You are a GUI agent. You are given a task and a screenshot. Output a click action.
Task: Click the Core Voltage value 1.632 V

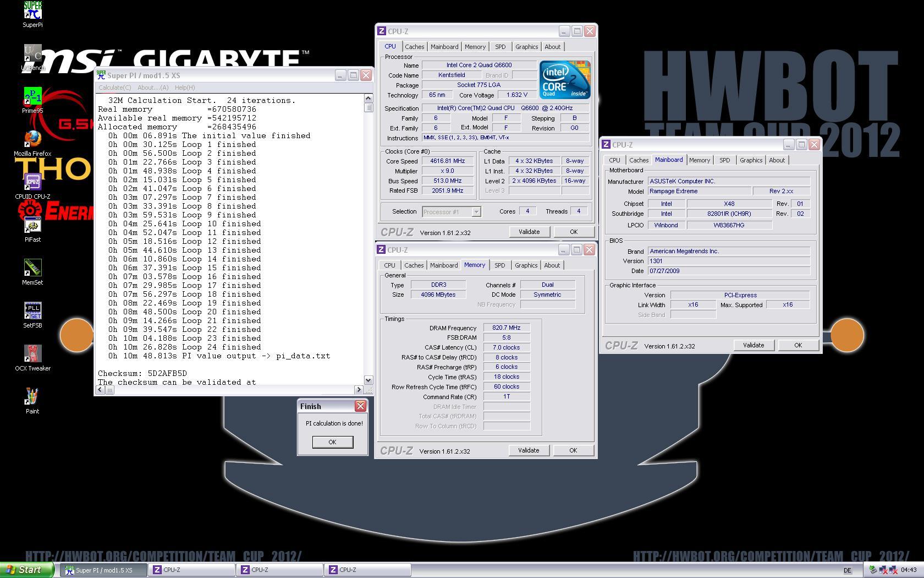click(516, 95)
